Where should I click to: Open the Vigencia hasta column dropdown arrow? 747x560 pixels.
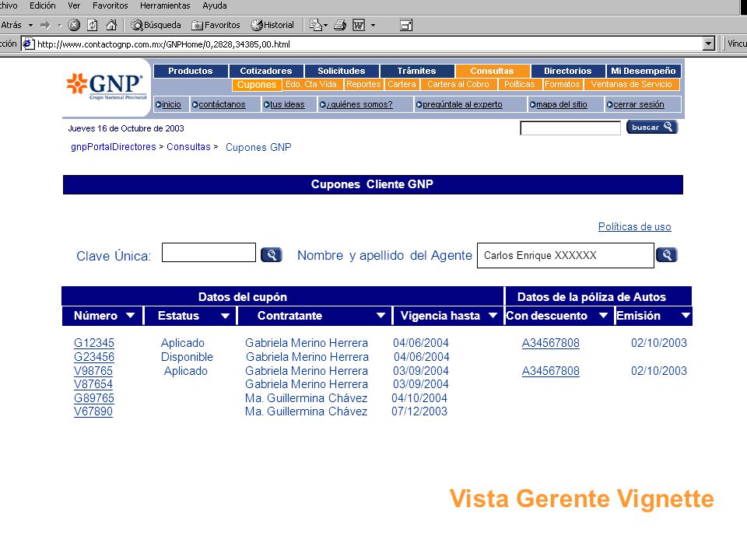493,315
